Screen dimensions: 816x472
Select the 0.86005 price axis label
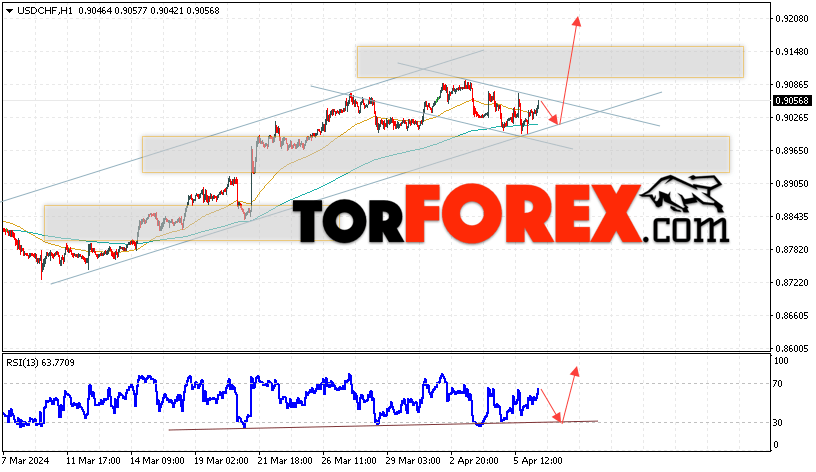tap(792, 348)
